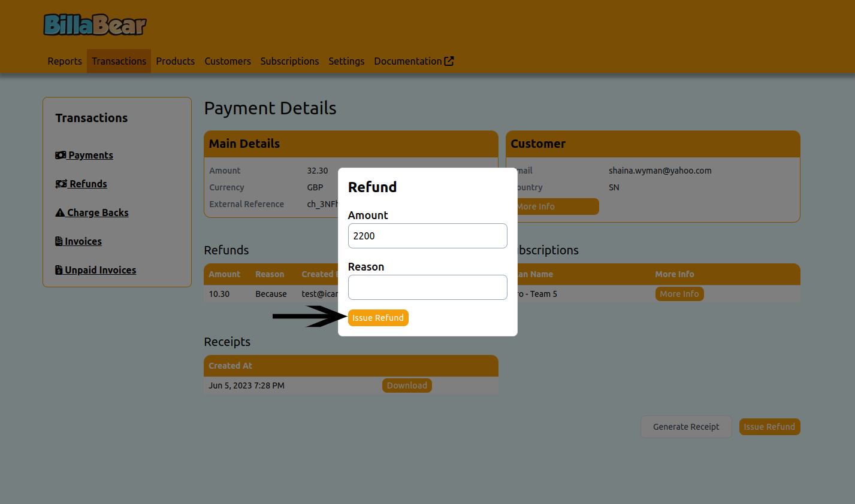Open the Unpaid Invoices sidebar link
Screen dimensions: 855x504
[95, 270]
